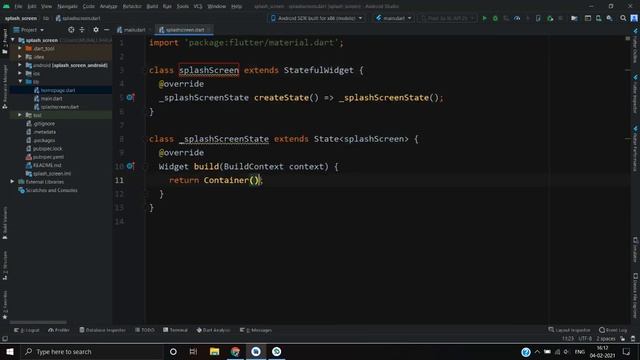Open the notification center icon
Screen dimensions: 640x360
coord(627,351)
